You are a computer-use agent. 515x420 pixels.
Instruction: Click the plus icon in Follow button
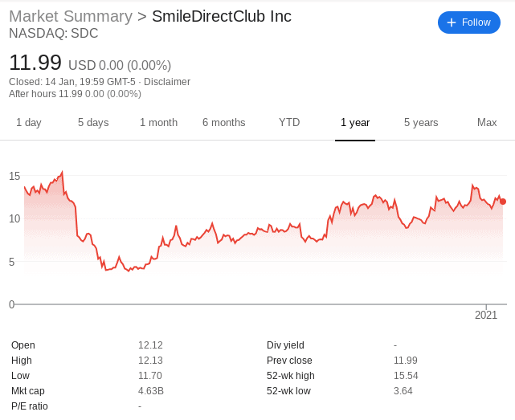click(452, 22)
